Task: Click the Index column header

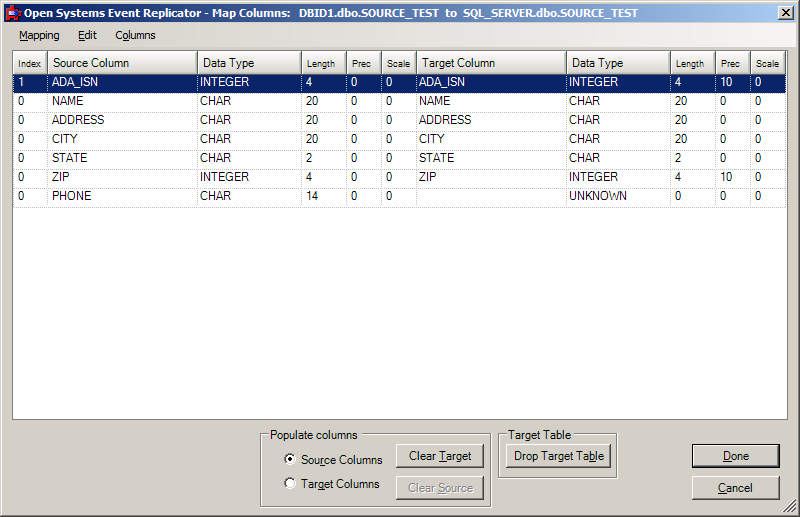Action: pos(29,63)
